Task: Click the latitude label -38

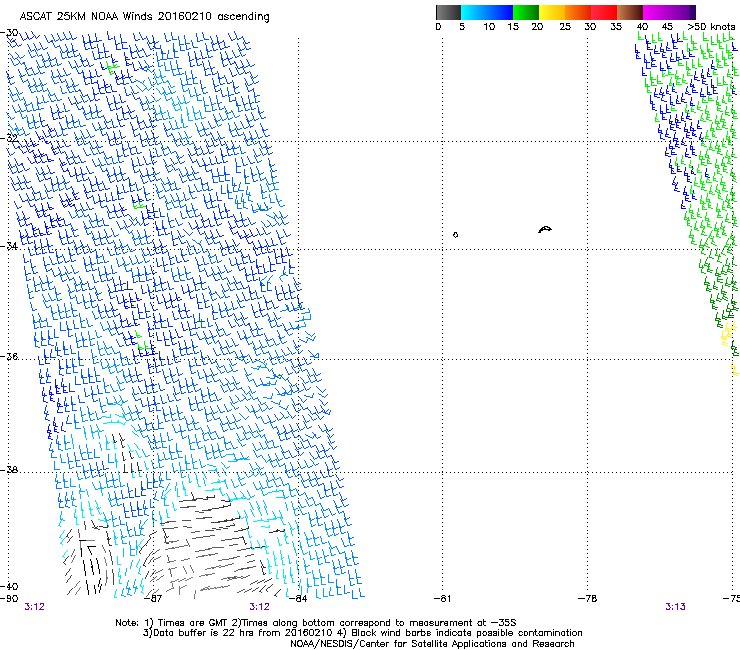Action: [10, 470]
